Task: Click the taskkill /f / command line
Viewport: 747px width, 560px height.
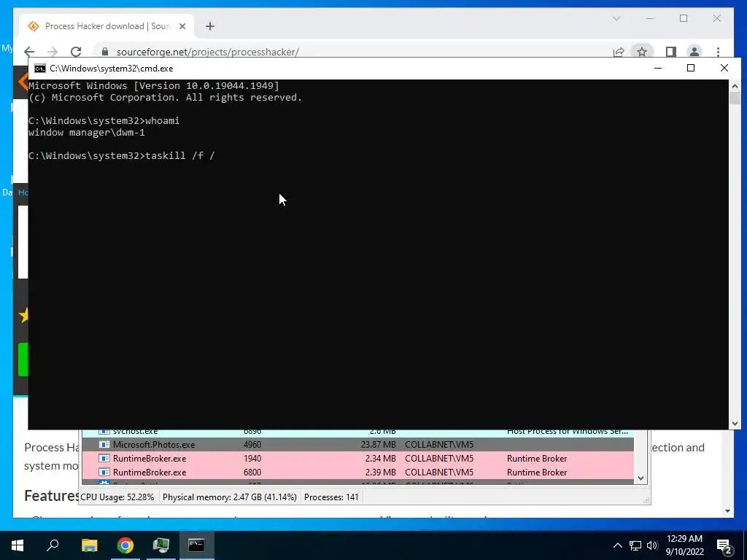Action: [122, 156]
